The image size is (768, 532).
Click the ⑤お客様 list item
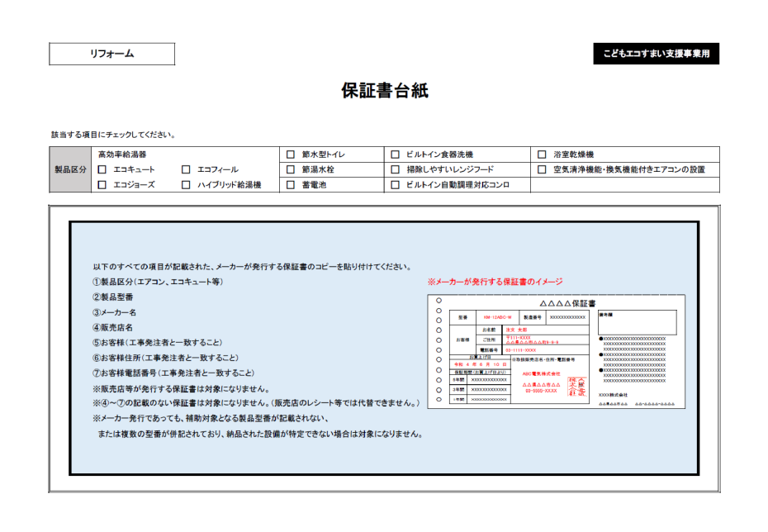click(x=158, y=343)
